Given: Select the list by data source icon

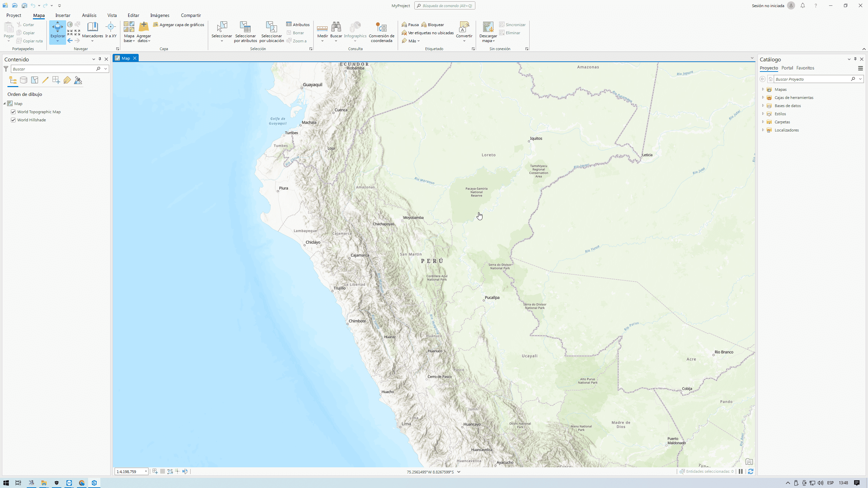Looking at the screenshot, I should [x=23, y=80].
